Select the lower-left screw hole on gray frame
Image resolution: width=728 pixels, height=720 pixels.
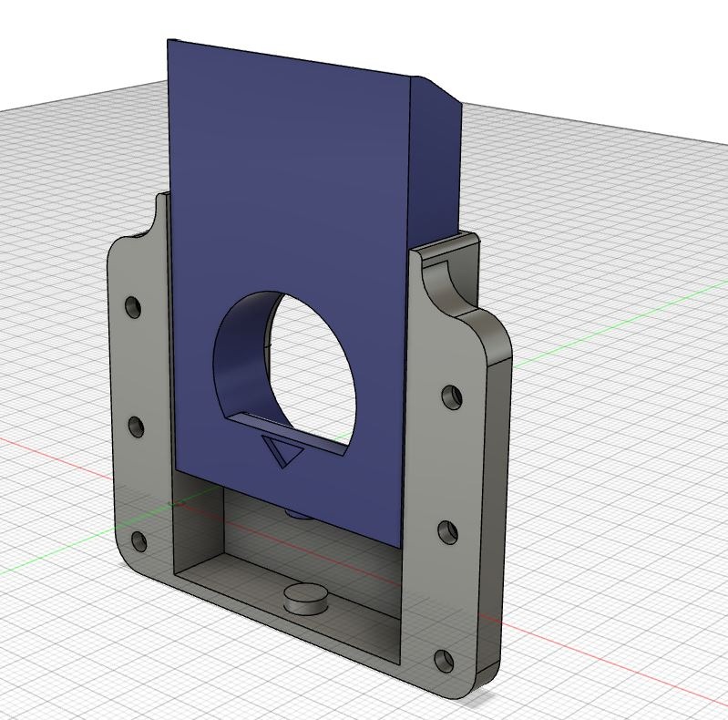pyautogui.click(x=138, y=541)
